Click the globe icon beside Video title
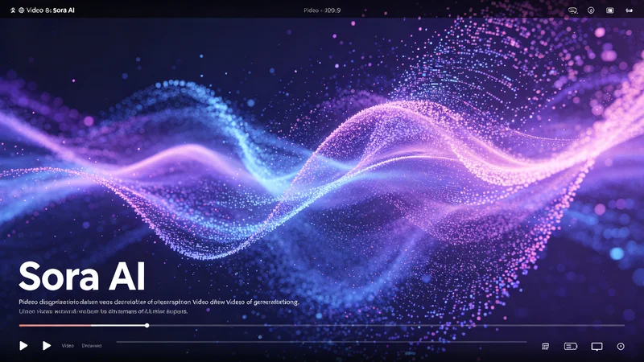 click(x=22, y=10)
